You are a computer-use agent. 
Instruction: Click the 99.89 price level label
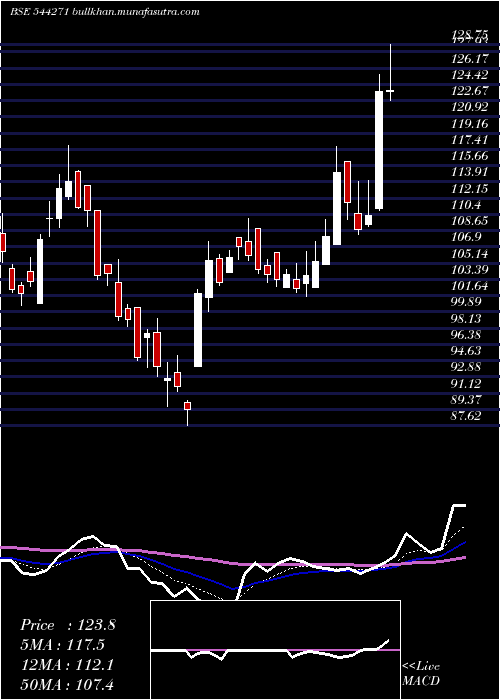point(469,302)
